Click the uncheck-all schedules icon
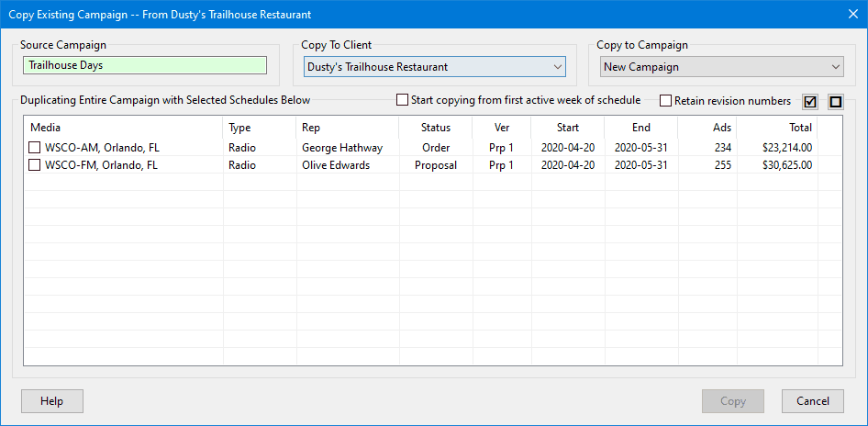The height and width of the screenshot is (426, 868). (835, 101)
